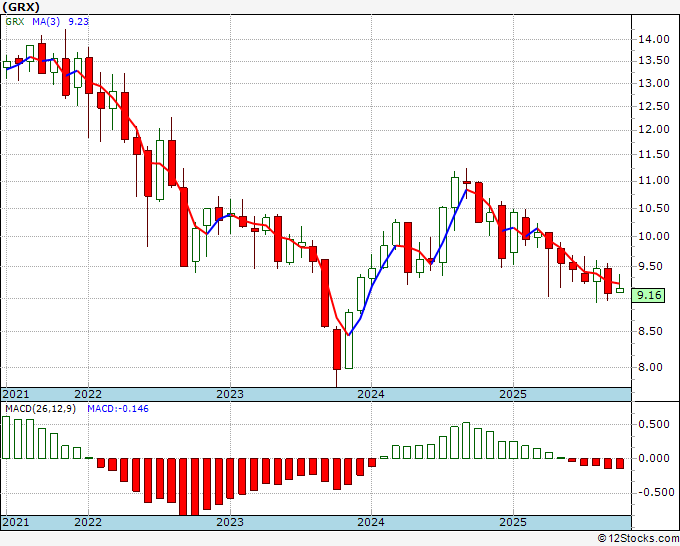Click the 10.00 price axis label
This screenshot has width=680, height=546.
click(x=654, y=236)
